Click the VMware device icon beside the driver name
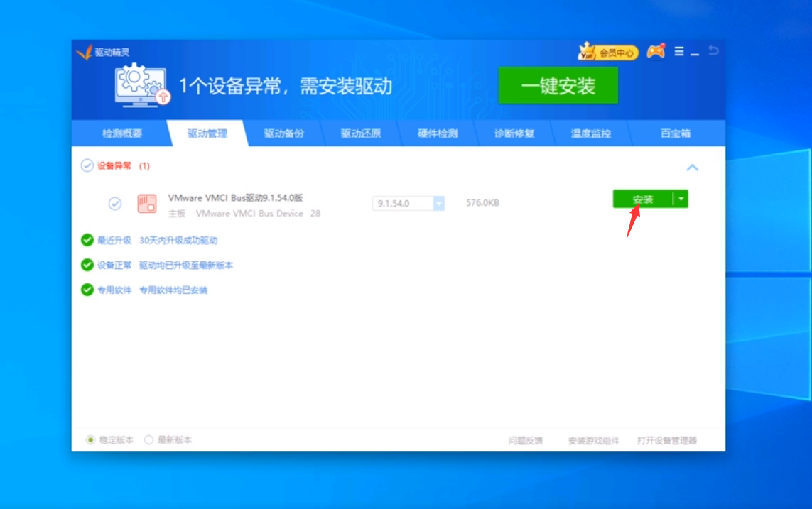812x509 pixels. coord(145,202)
